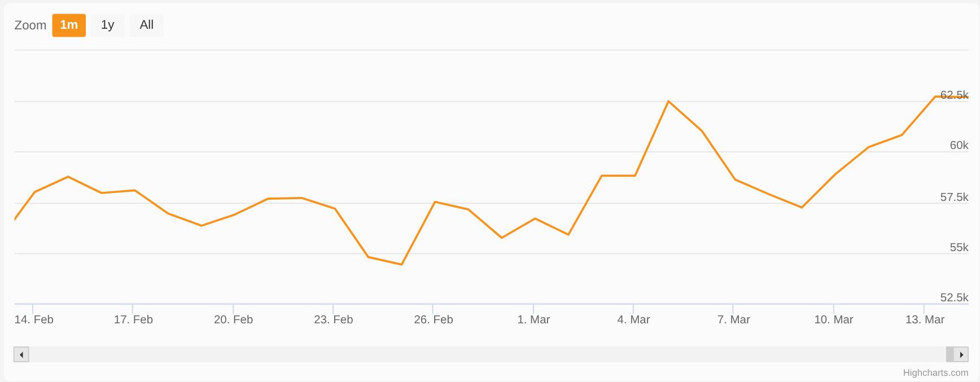Switch zoom range to 1y
The width and height of the screenshot is (980, 382).
pyautogui.click(x=107, y=25)
